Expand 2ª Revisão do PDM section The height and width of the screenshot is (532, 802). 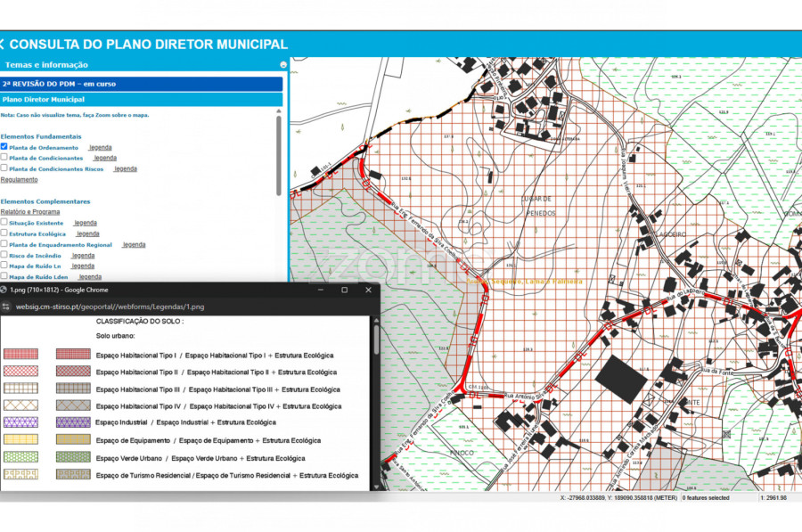[x=141, y=83]
